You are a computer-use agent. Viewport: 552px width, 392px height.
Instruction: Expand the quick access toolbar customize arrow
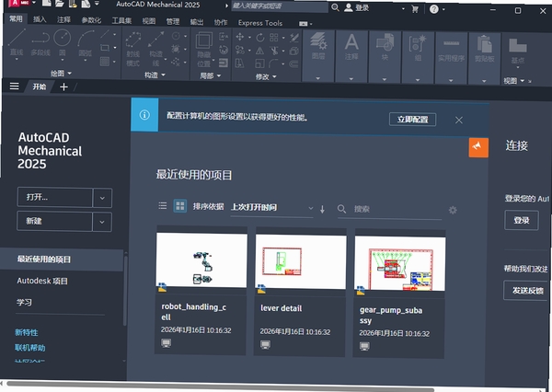97,4
